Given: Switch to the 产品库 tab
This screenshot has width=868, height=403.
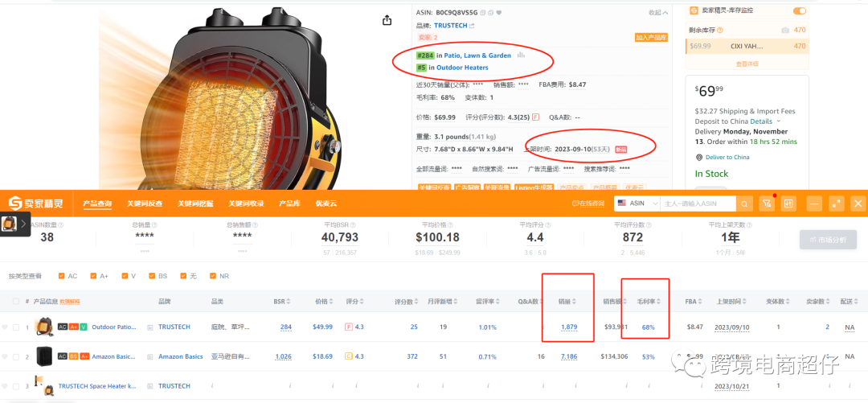Looking at the screenshot, I should (289, 204).
